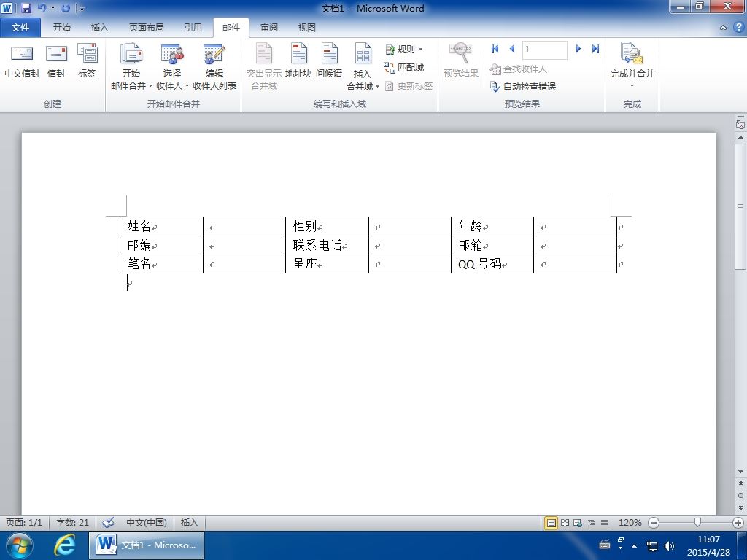This screenshot has height=560, width=747.
Task: Click scroll down arrow on vertical scrollbar
Action: 740,472
